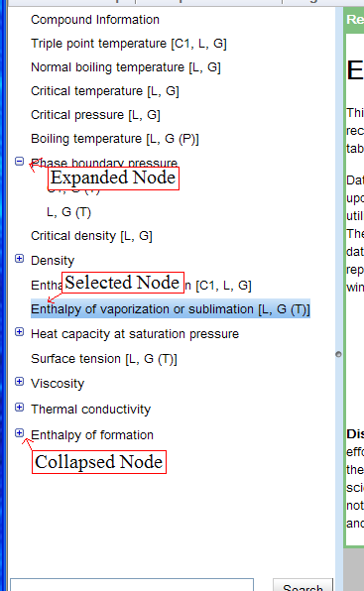Screen dimensions: 364x591
Task: Select Critical temperature [L, G]
Action: [105, 91]
